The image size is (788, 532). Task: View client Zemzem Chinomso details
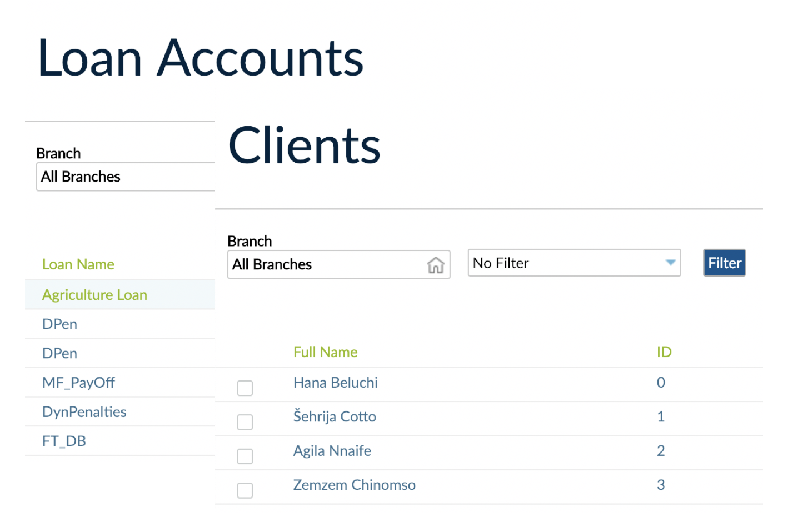[354, 485]
